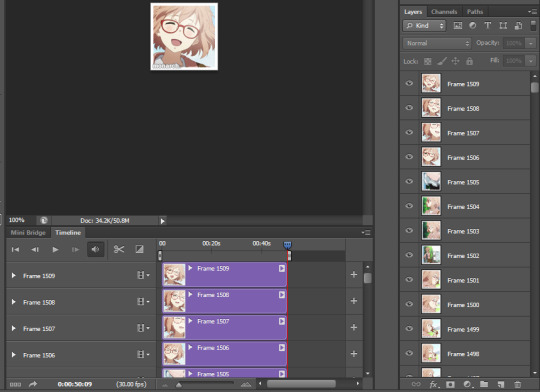Open the Opacity dropdown arrow
This screenshot has height=392, width=540.
531,43
